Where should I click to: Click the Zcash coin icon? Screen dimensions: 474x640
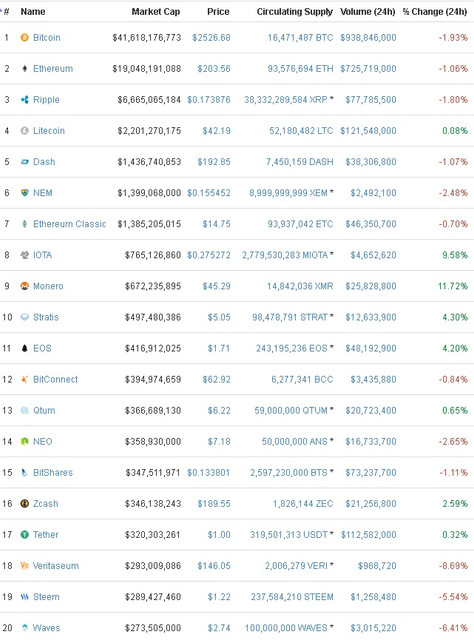tap(24, 504)
